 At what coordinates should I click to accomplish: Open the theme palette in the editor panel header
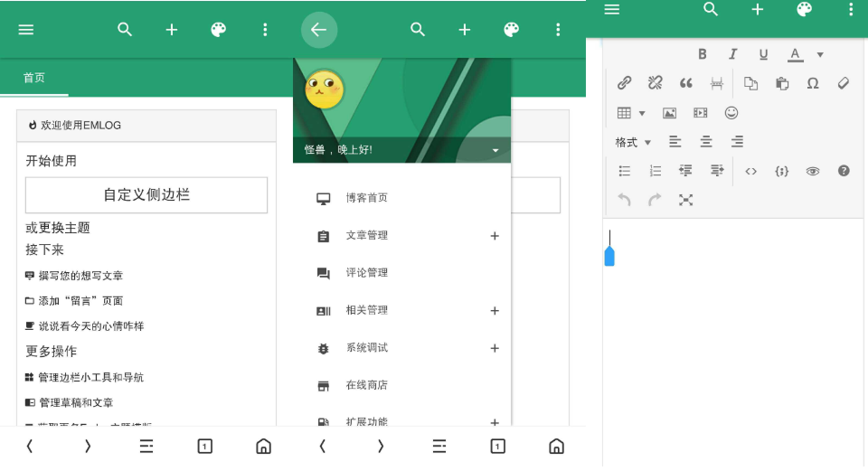pyautogui.click(x=805, y=9)
